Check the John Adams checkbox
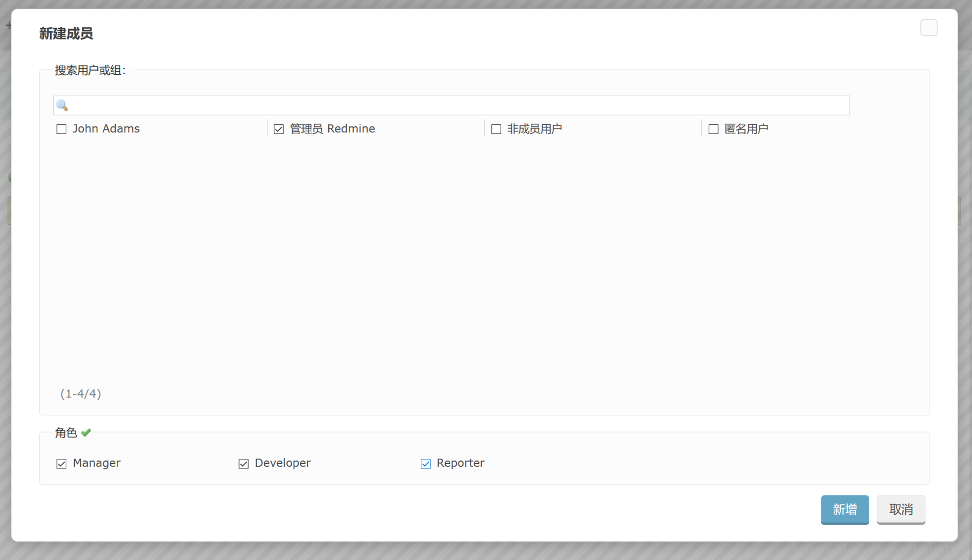This screenshot has width=972, height=560. (x=61, y=129)
